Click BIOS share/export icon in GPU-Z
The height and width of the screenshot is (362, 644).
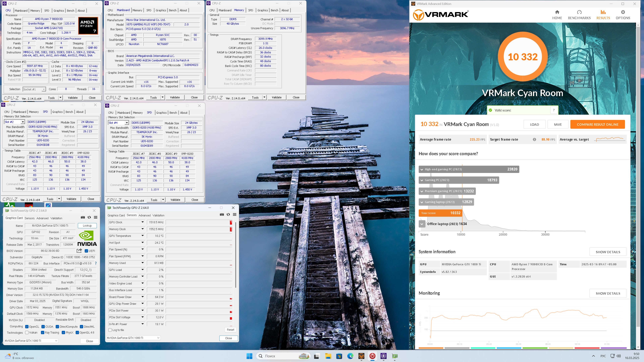click(x=79, y=251)
